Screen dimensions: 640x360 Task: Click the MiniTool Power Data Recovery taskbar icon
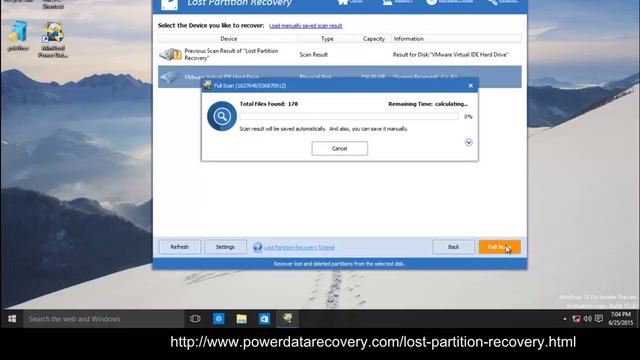pyautogui.click(x=287, y=319)
